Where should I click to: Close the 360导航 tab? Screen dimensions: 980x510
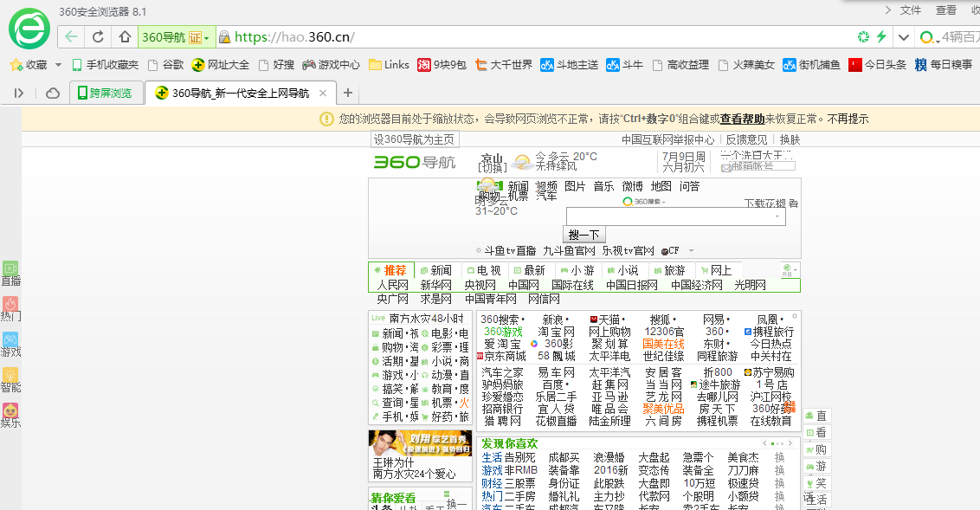click(x=323, y=94)
